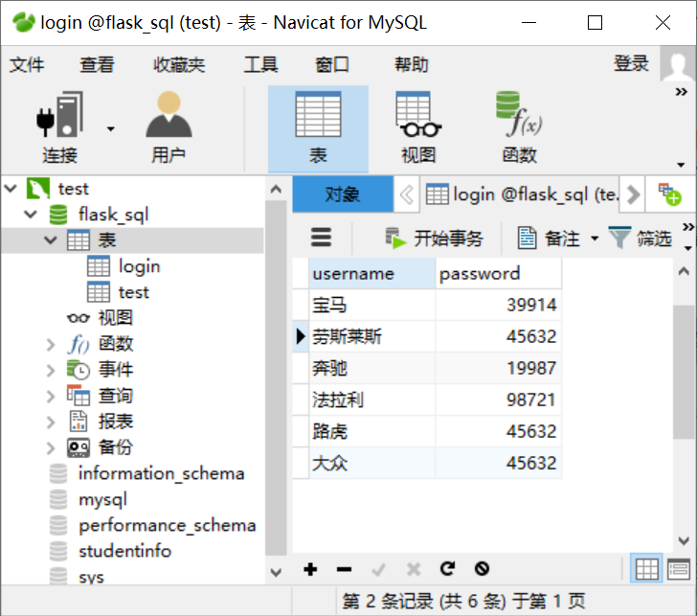Open the 查看 menu
Screen dimensions: 697x616
(97, 65)
